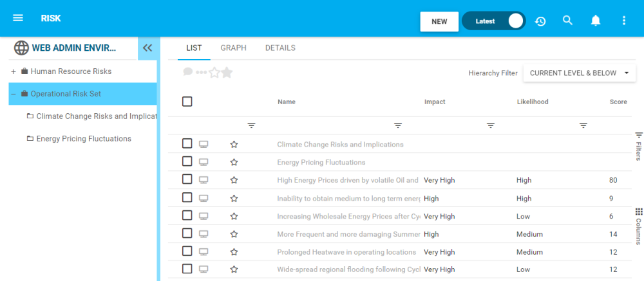
Task: Collapse the sidebar with the double-chevron
Action: (147, 48)
